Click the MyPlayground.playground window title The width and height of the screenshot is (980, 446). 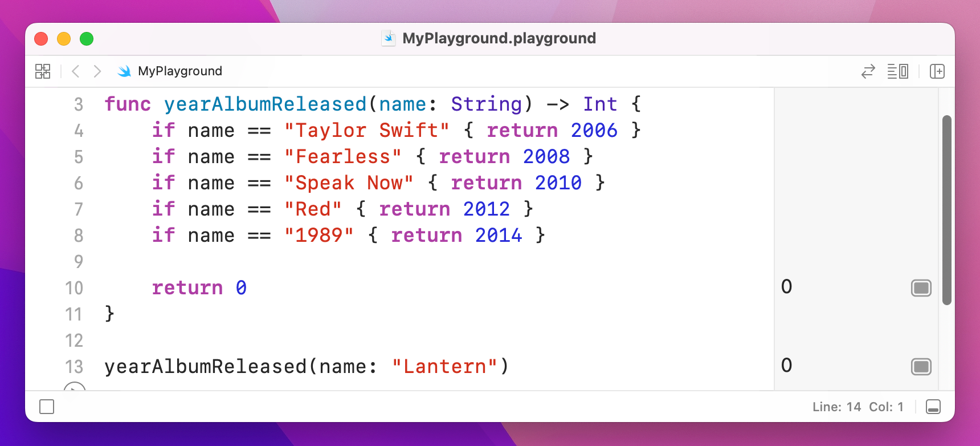click(499, 38)
